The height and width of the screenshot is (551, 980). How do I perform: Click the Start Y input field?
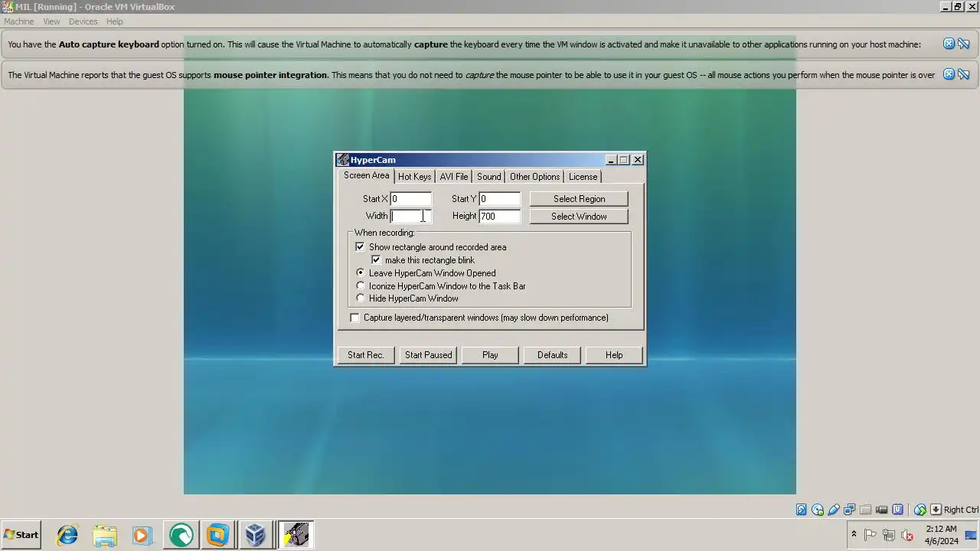pos(500,199)
